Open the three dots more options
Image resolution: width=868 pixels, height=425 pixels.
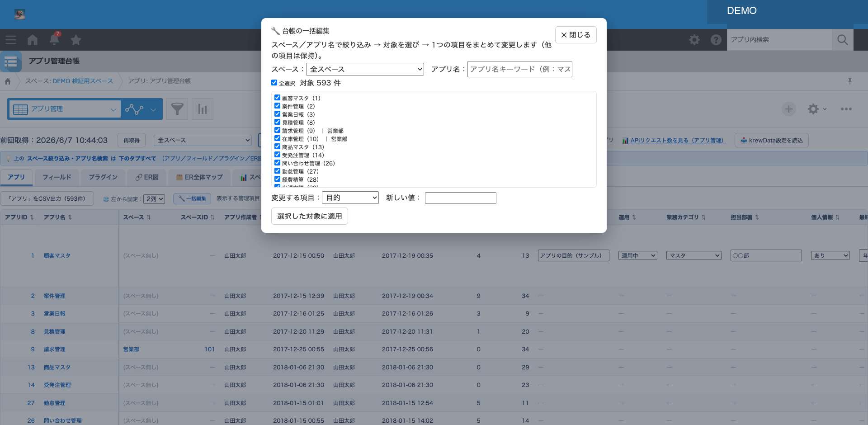pyautogui.click(x=846, y=109)
